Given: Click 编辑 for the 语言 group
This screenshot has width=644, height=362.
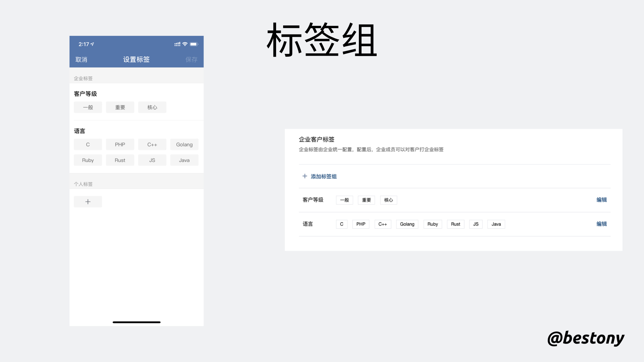Looking at the screenshot, I should click(x=601, y=224).
